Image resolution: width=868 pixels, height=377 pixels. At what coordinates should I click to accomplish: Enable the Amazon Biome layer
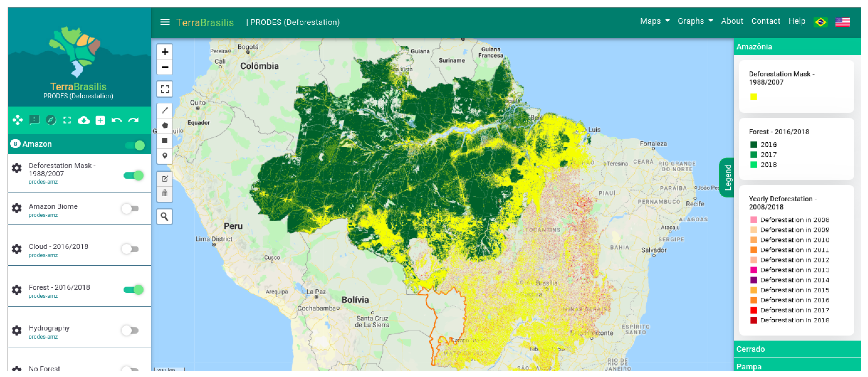130,209
